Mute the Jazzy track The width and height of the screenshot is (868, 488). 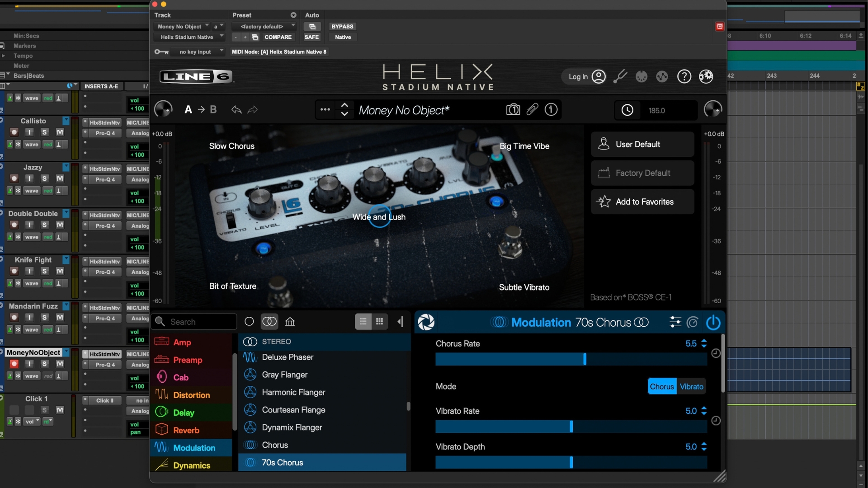[60, 178]
